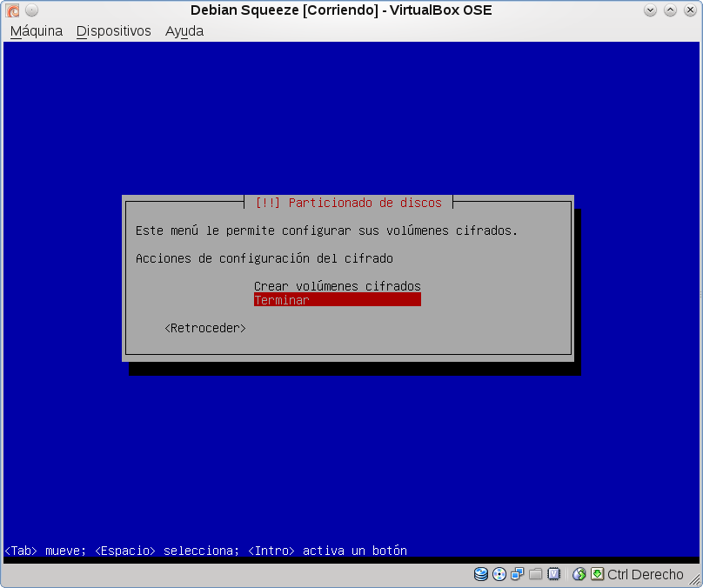This screenshot has height=588, width=703.
Task: Select Crear volúmenes cifrados option
Action: pos(338,286)
